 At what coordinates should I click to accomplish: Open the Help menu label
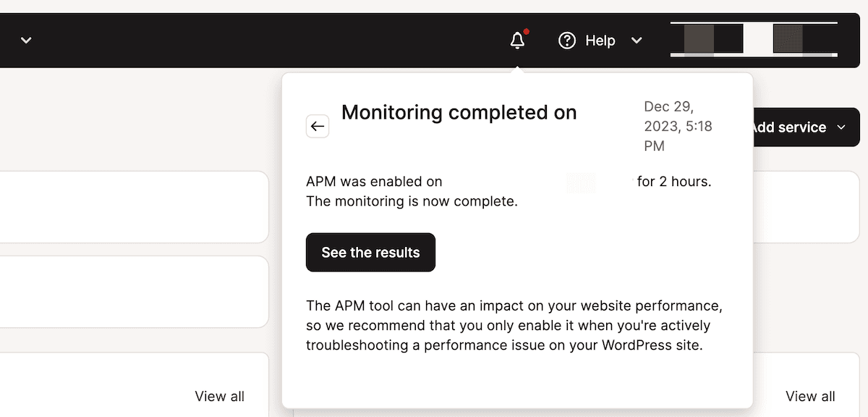(600, 41)
